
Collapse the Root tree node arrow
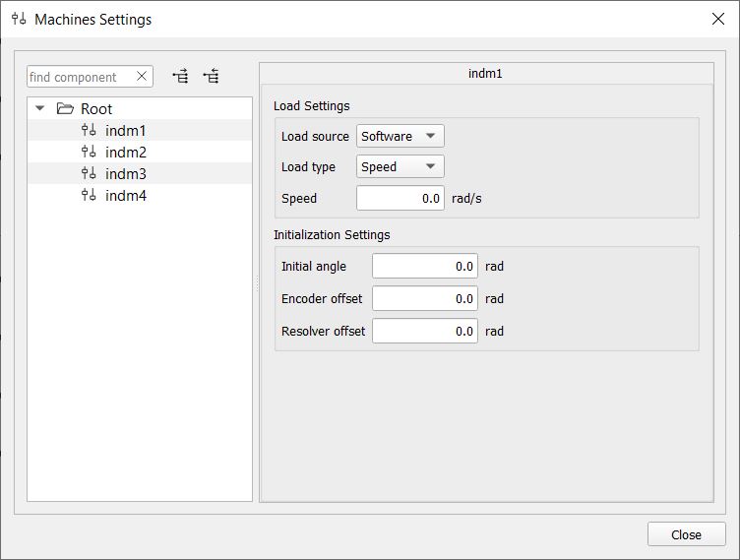tap(40, 109)
